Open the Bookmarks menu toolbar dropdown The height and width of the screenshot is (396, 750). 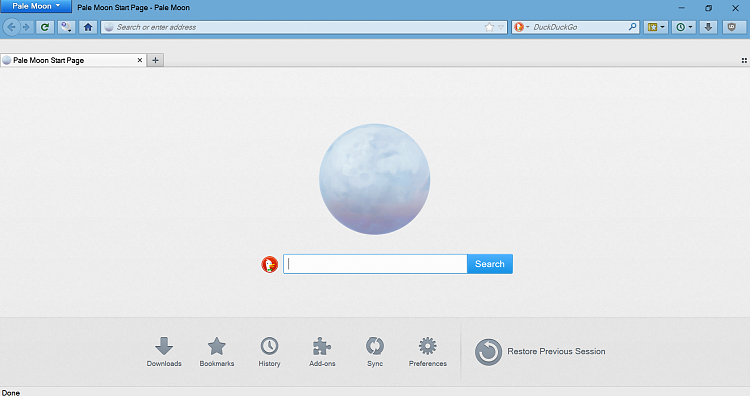point(656,27)
